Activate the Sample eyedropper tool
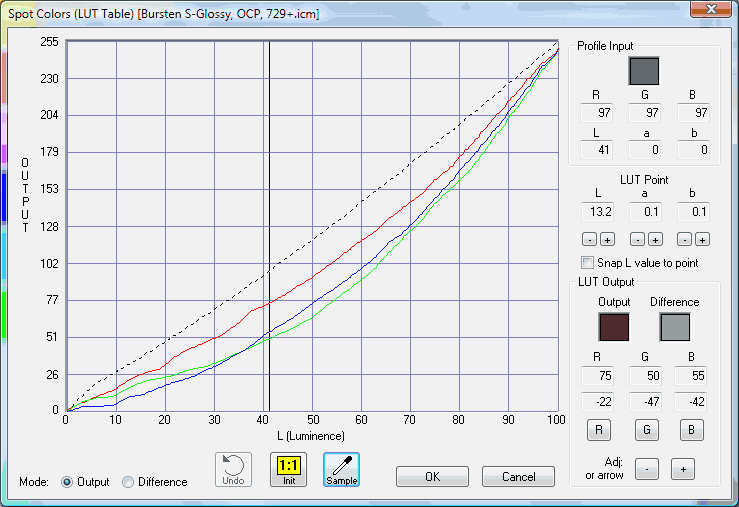The image size is (739, 507). tap(342, 469)
